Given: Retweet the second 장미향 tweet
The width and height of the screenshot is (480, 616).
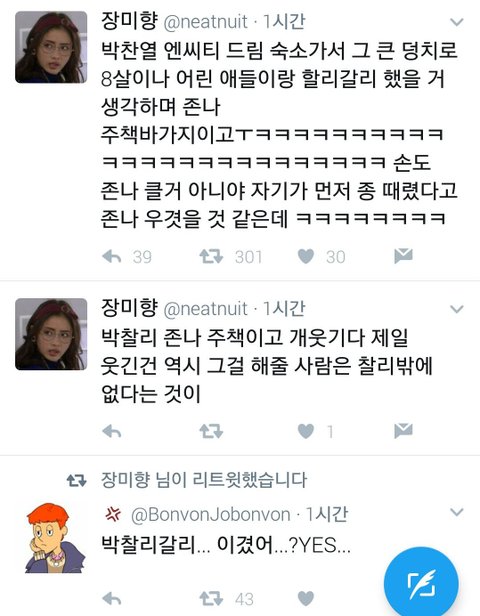Looking at the screenshot, I should pos(211,431).
